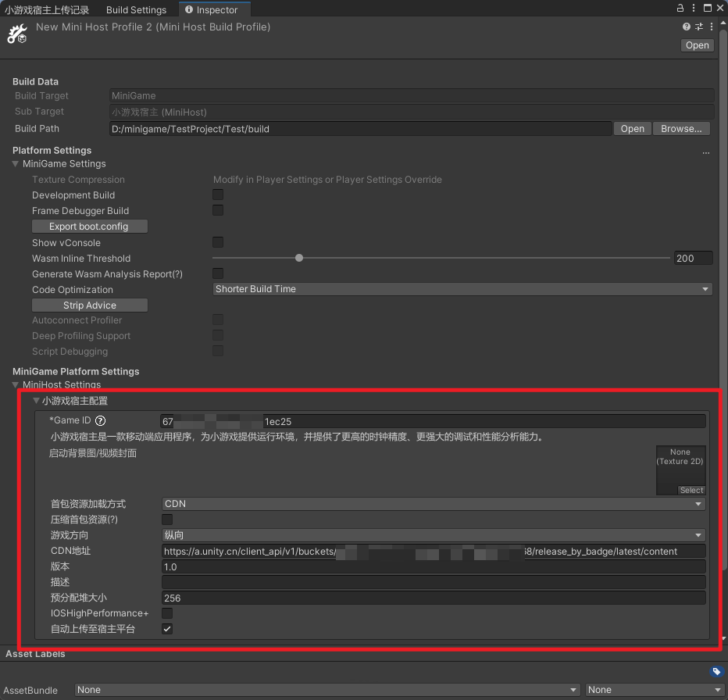Collapse the 小游戏宿主配置 foldout

[x=36, y=401]
